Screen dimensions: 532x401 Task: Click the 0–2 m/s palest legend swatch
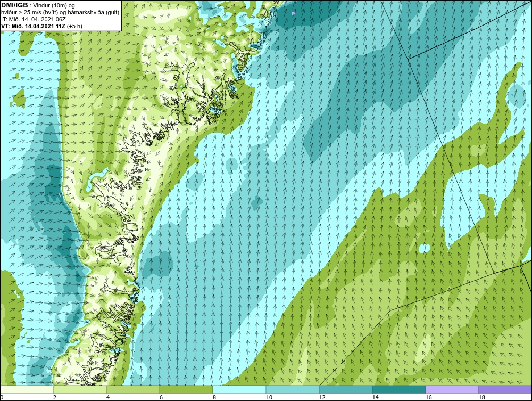[x=27, y=389]
